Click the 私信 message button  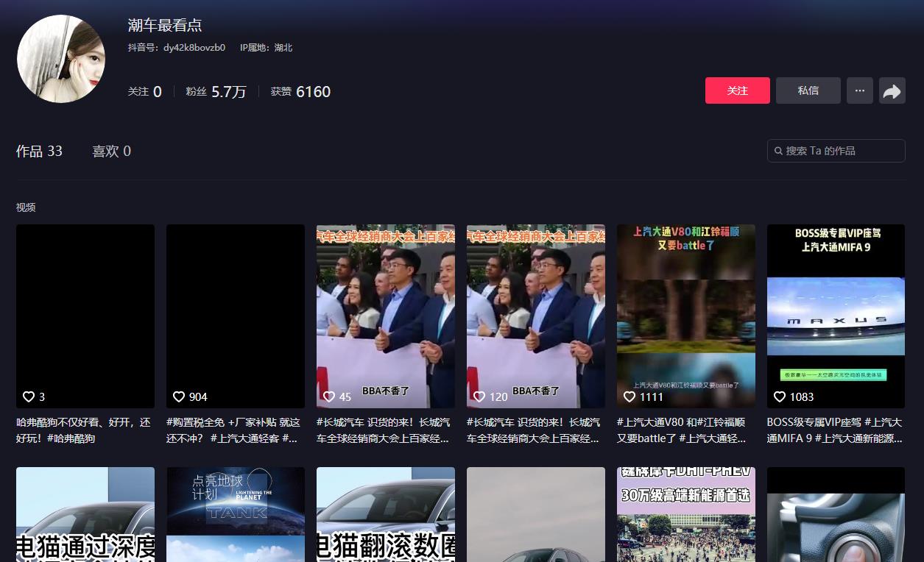[x=808, y=90]
